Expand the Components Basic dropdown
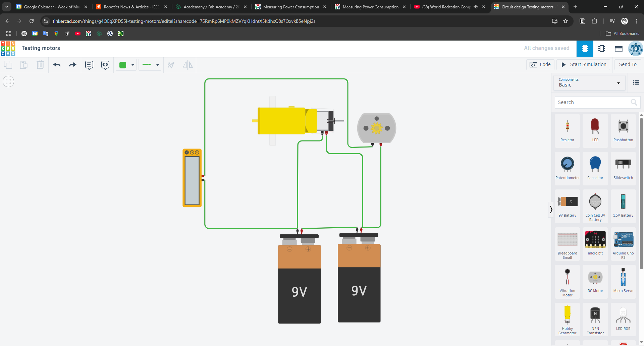Image resolution: width=644 pixels, height=346 pixels. (x=590, y=82)
